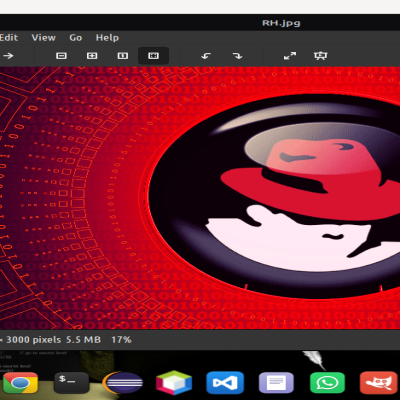Open the Terminal from the dock

click(x=72, y=383)
